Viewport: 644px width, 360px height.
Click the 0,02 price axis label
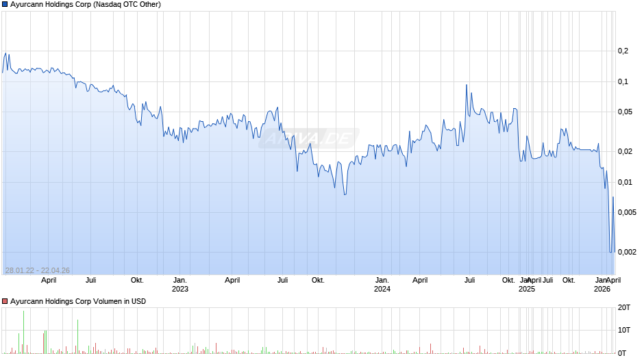[x=625, y=151]
